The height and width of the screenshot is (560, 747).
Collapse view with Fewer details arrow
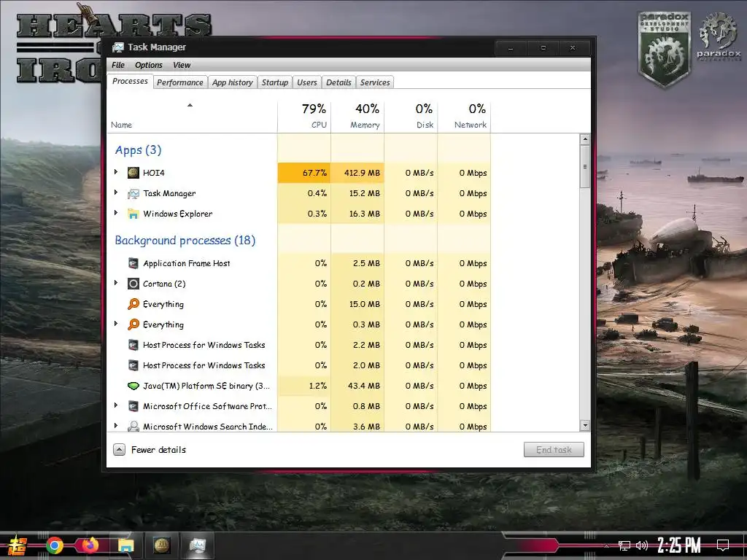click(x=119, y=449)
